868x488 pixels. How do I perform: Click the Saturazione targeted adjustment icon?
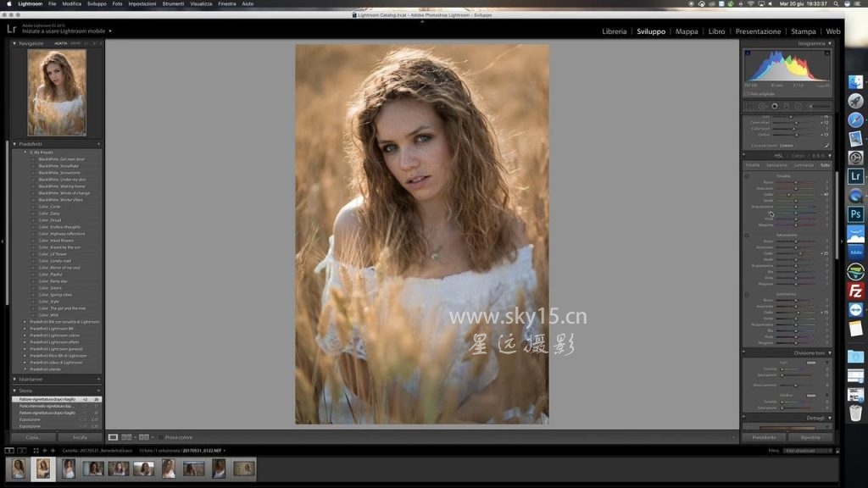coord(747,236)
